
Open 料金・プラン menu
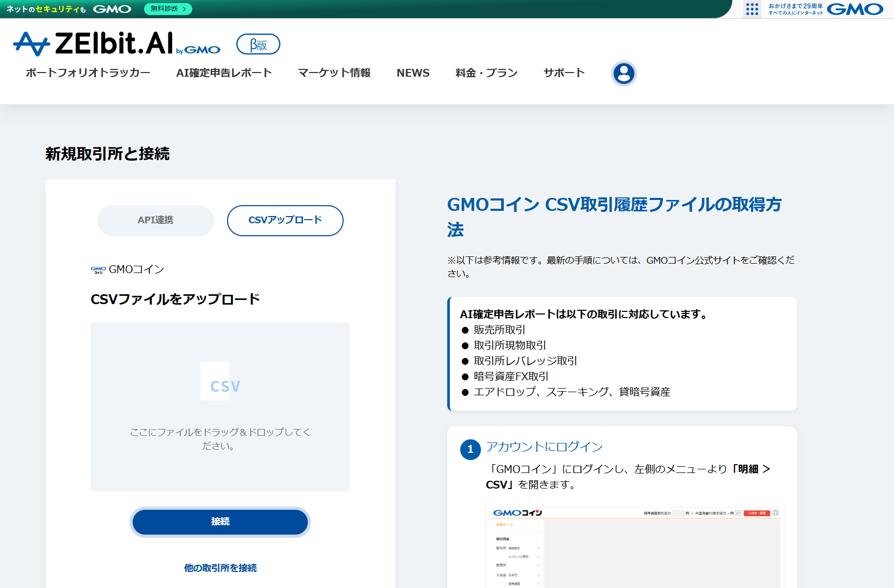click(487, 73)
